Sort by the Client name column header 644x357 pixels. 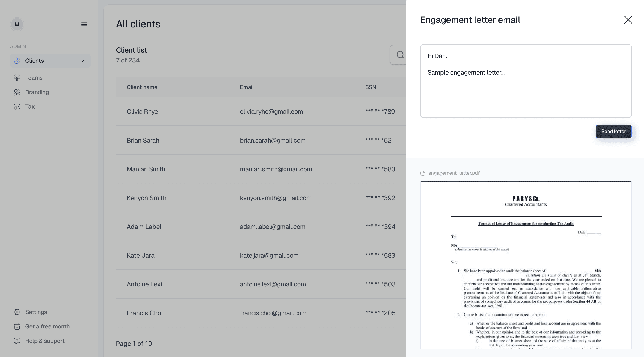142,87
